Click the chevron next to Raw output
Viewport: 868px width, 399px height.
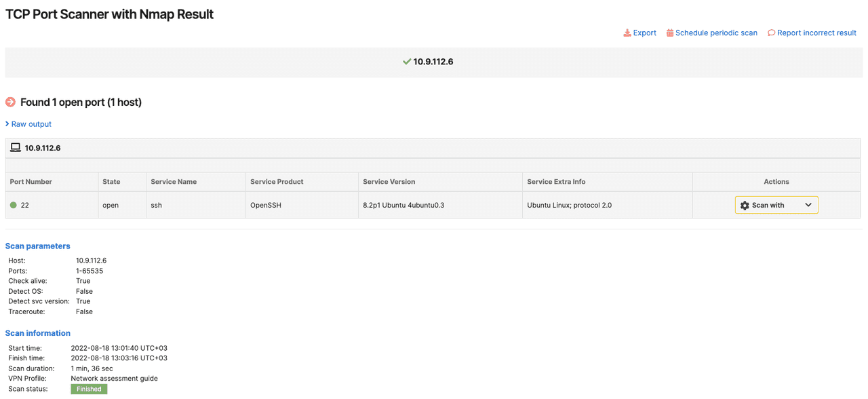7,124
